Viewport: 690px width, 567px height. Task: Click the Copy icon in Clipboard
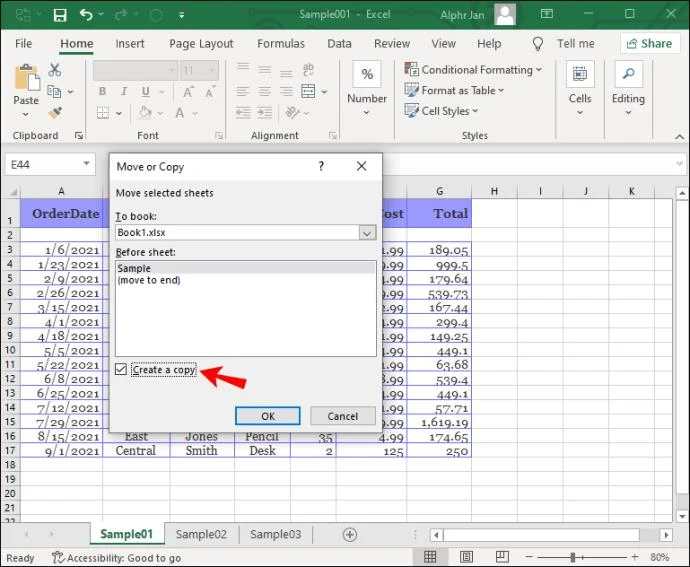click(54, 92)
